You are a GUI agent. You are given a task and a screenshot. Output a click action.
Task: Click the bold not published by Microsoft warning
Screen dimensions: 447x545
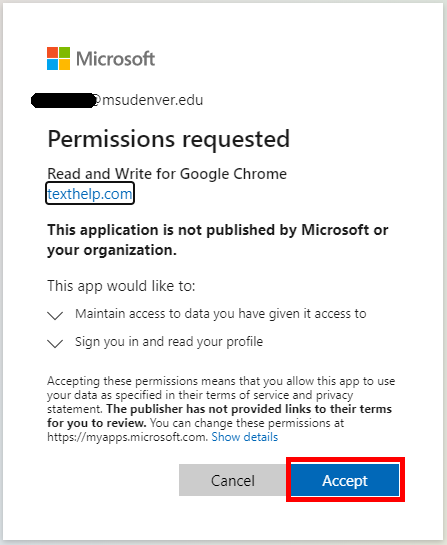tap(218, 240)
